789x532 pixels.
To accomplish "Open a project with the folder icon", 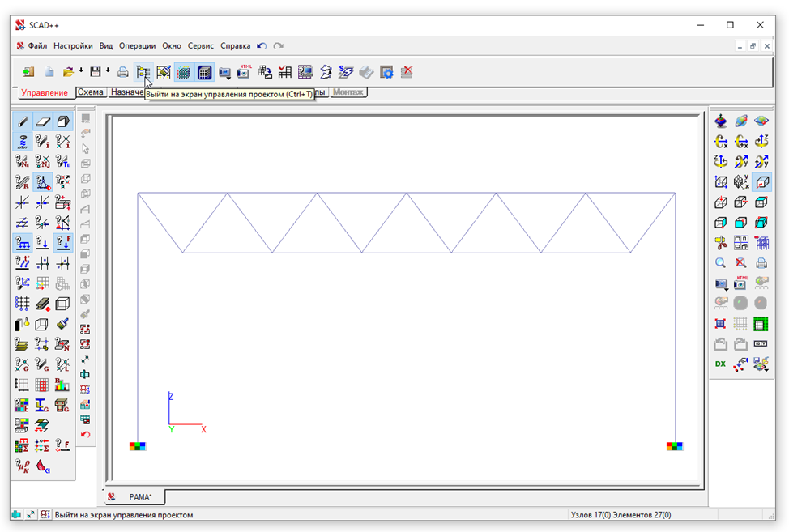I will 68,72.
